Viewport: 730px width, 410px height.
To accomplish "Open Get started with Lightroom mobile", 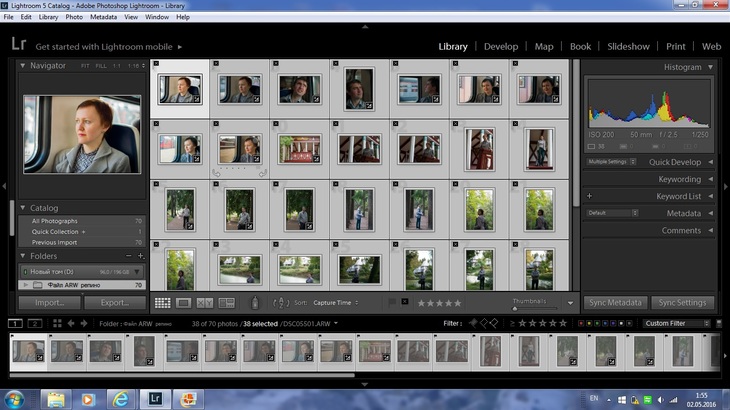I will [x=108, y=47].
